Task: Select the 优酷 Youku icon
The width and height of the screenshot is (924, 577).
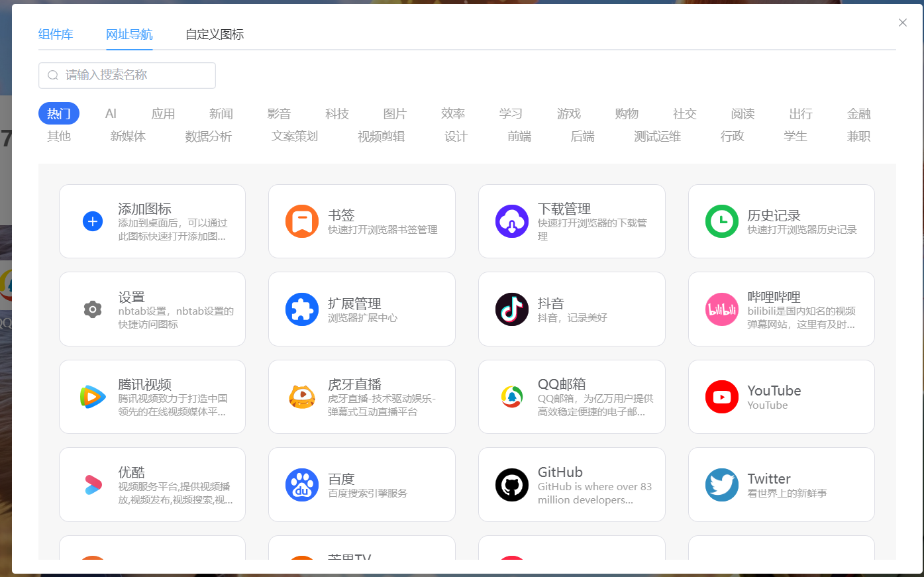Action: 92,484
